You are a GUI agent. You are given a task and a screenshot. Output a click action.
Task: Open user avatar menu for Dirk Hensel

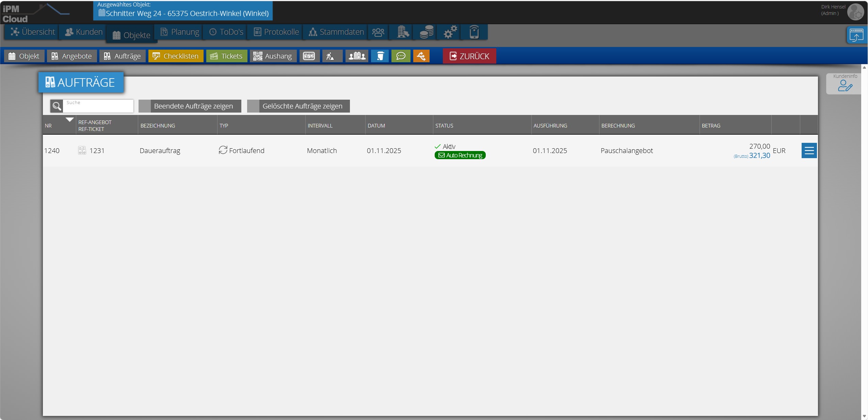click(x=855, y=12)
